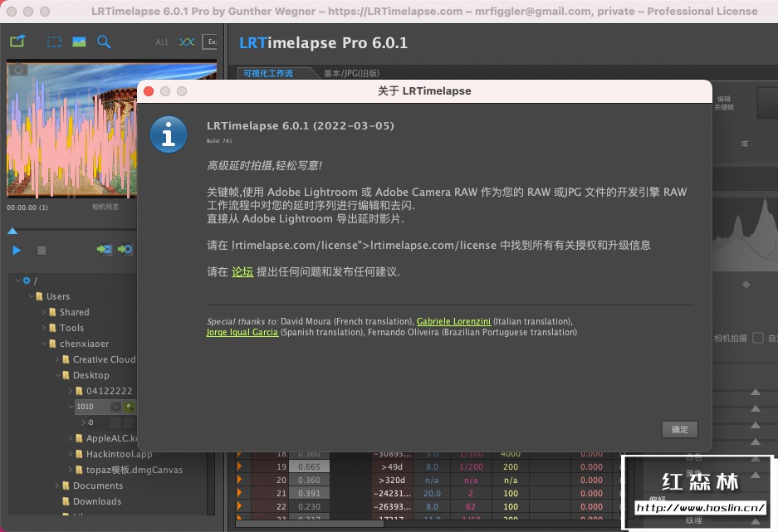The image size is (778, 532).
Task: Click orange arrow marker on row 21
Action: point(239,493)
